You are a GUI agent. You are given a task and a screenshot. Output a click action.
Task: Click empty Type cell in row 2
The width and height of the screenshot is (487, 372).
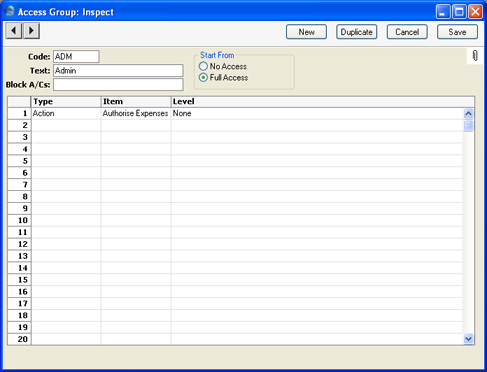[66, 125]
